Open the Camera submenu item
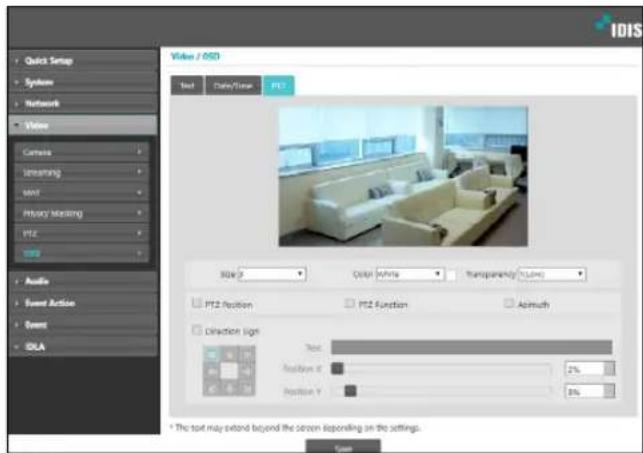This screenshot has width=643, height=453. (82, 152)
